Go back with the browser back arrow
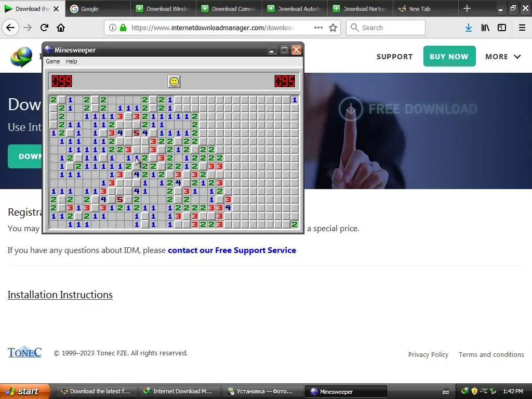Image resolution: width=532 pixels, height=399 pixels. coord(10,28)
